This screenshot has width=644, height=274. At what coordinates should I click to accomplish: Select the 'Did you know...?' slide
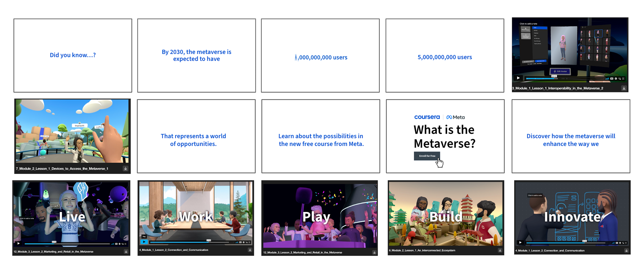click(x=73, y=55)
